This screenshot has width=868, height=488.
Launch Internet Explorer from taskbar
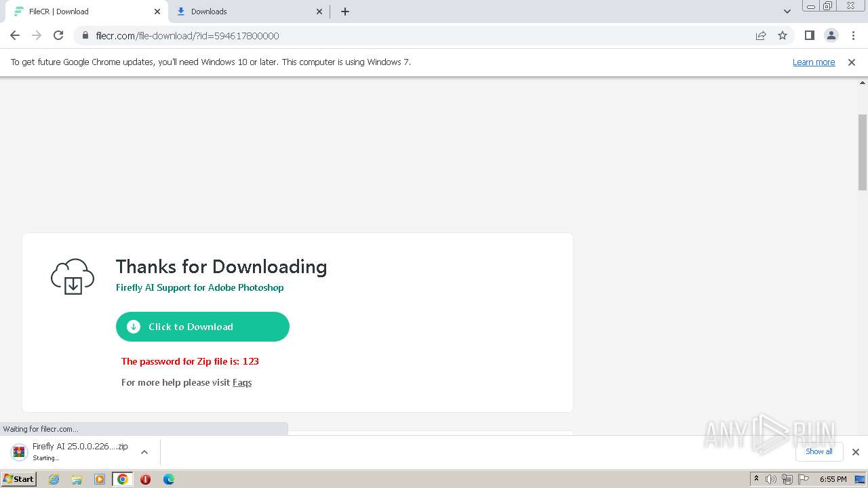pos(54,479)
